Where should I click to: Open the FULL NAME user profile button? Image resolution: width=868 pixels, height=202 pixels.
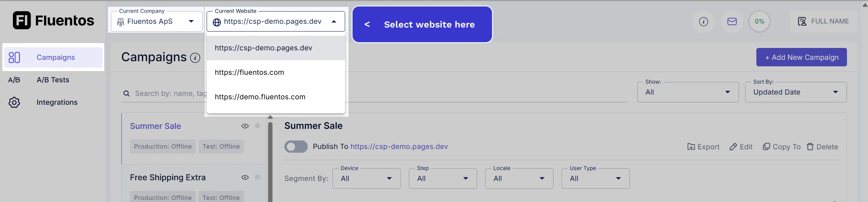(824, 21)
